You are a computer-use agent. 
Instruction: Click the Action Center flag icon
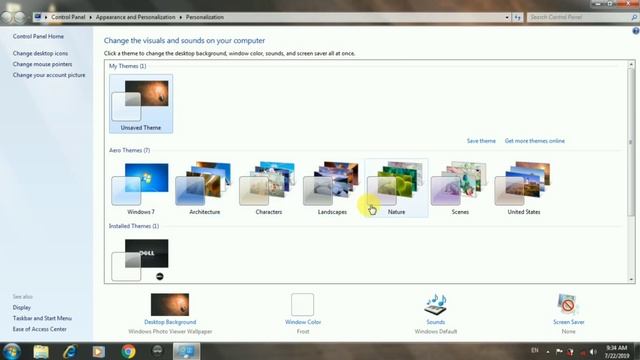(559, 351)
